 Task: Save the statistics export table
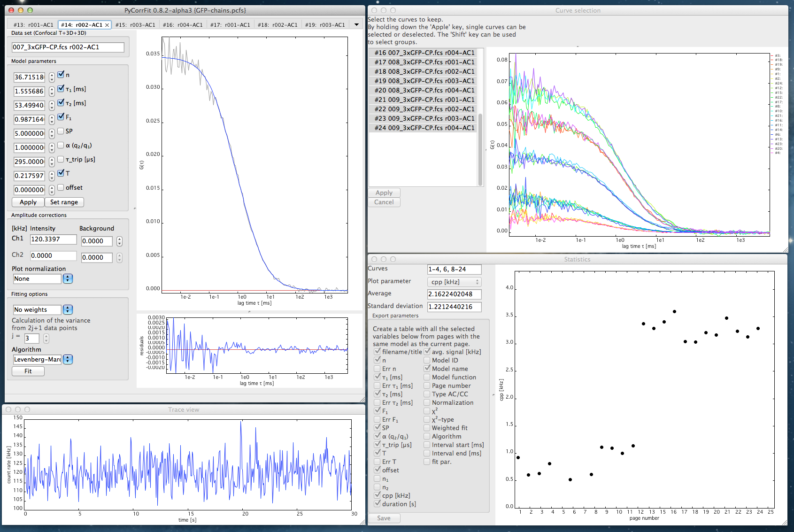(384, 518)
